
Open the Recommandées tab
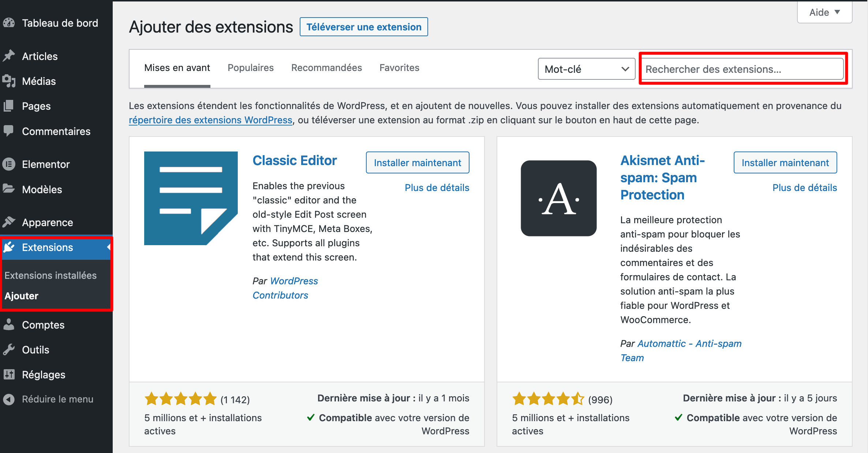(x=326, y=67)
